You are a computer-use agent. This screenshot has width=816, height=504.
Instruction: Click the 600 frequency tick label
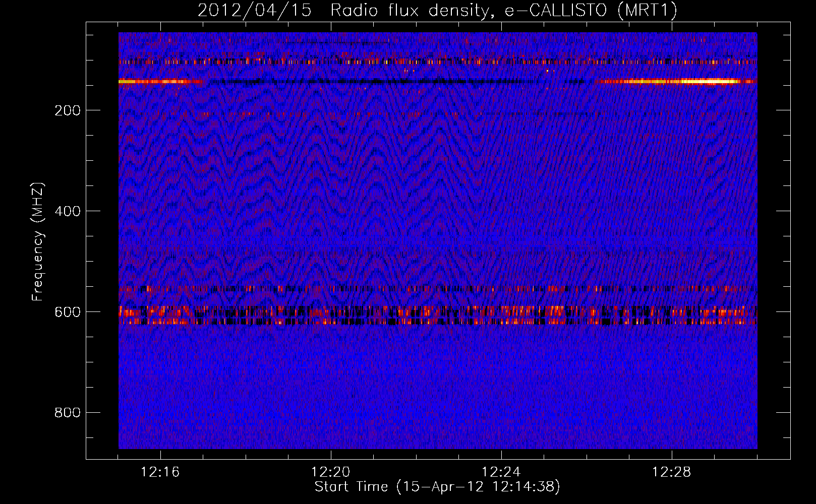pyautogui.click(x=68, y=312)
